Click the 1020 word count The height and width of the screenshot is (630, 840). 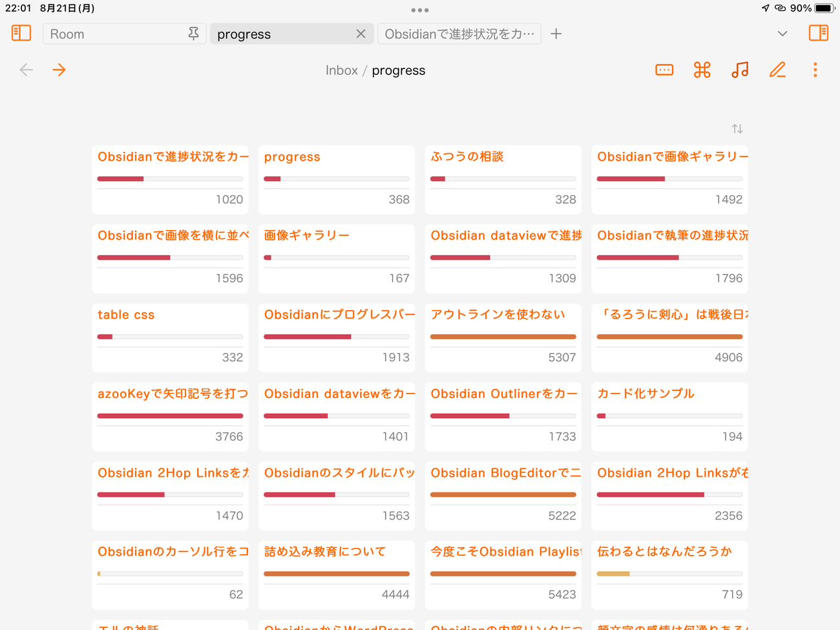click(229, 200)
